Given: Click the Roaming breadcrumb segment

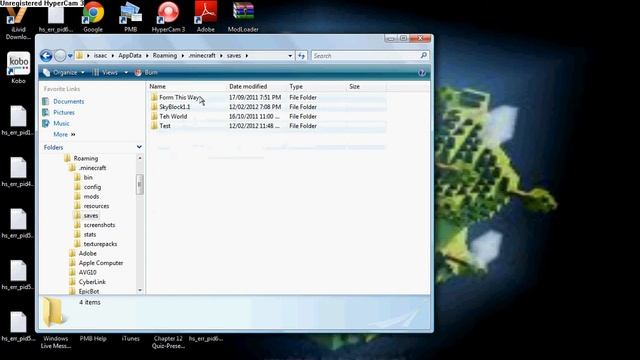Looking at the screenshot, I should pyautogui.click(x=165, y=56).
